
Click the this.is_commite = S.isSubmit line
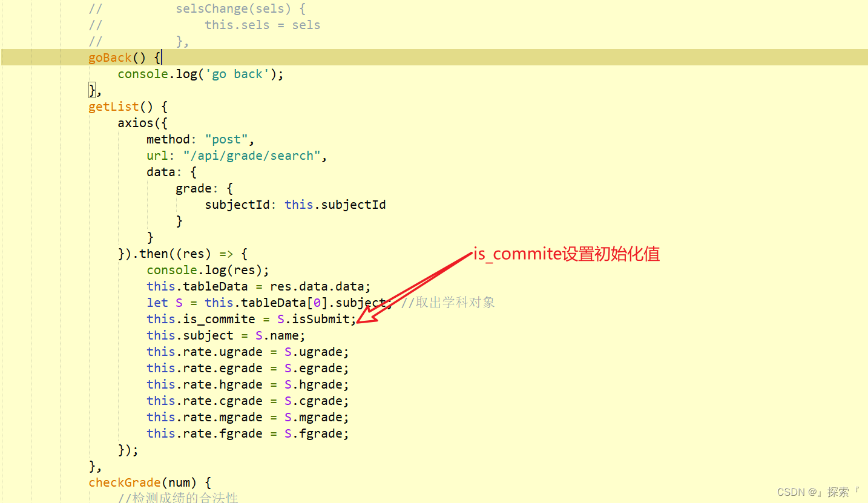252,319
